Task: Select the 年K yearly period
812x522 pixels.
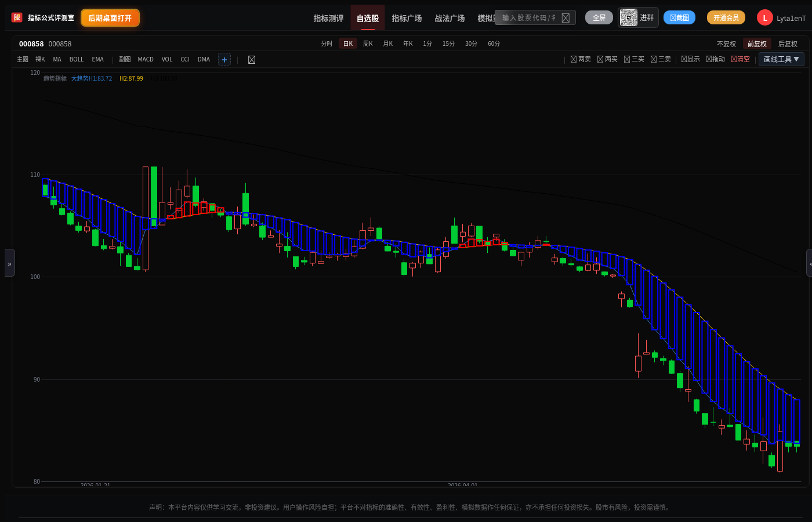Action: click(x=408, y=43)
